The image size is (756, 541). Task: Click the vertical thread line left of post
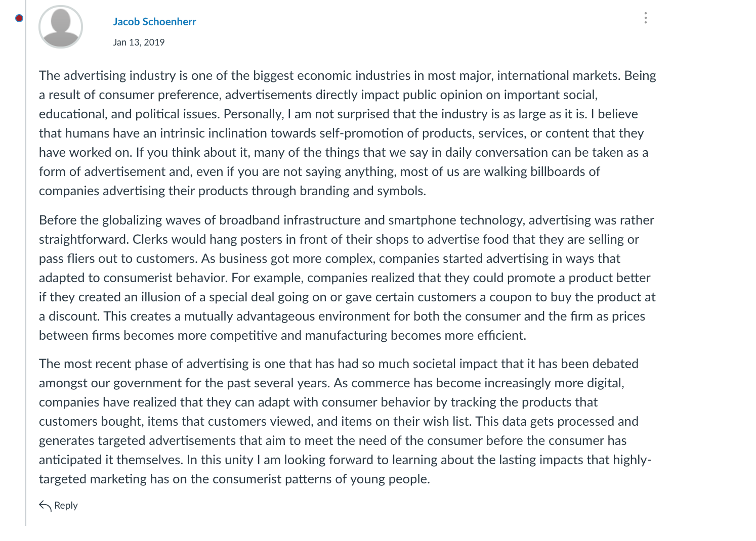(x=26, y=263)
